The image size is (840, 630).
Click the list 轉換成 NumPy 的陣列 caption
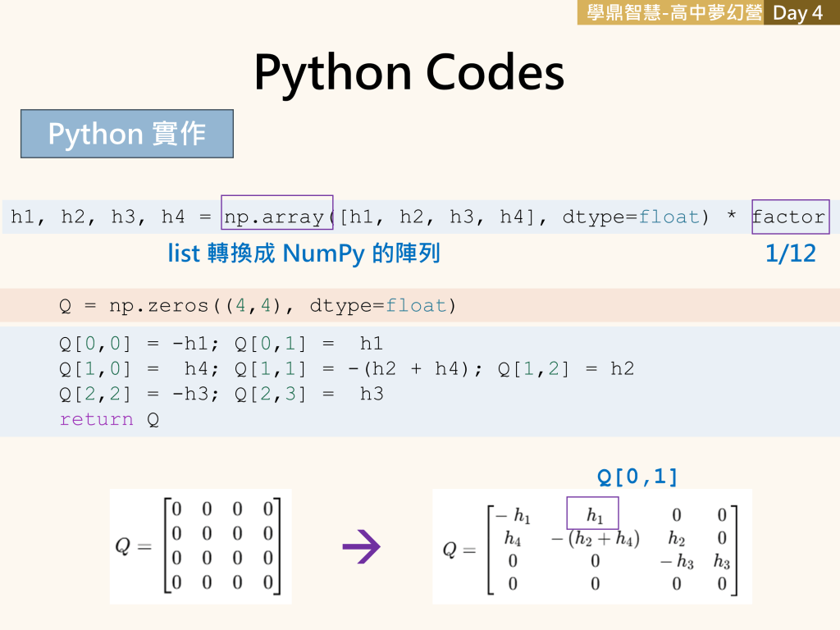point(304,254)
